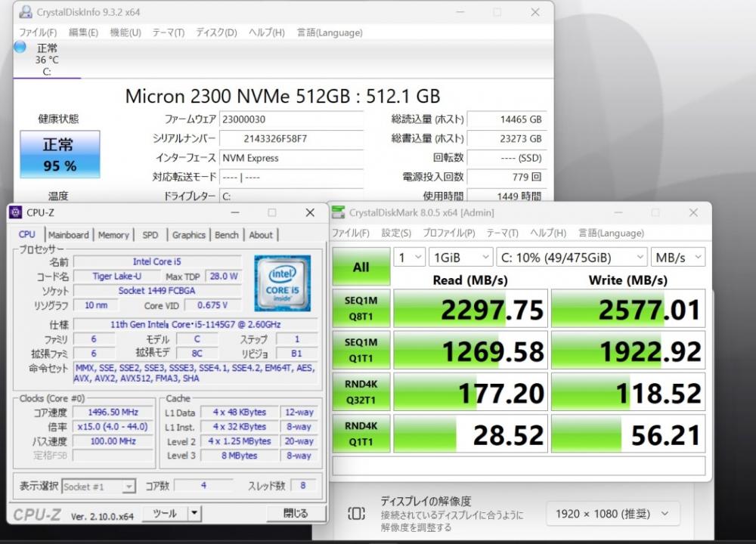This screenshot has height=544, width=756.
Task: Open the テーマ(T) menu in CrystalDiskMark
Action: (x=503, y=233)
